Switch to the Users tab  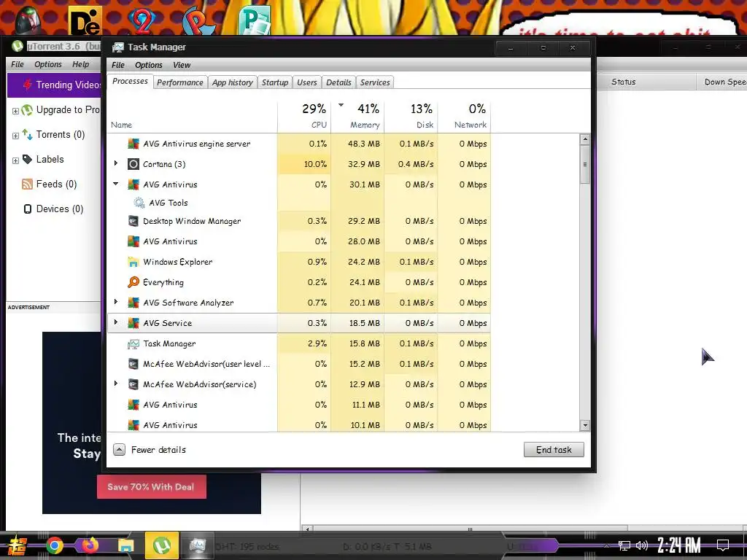coord(307,82)
